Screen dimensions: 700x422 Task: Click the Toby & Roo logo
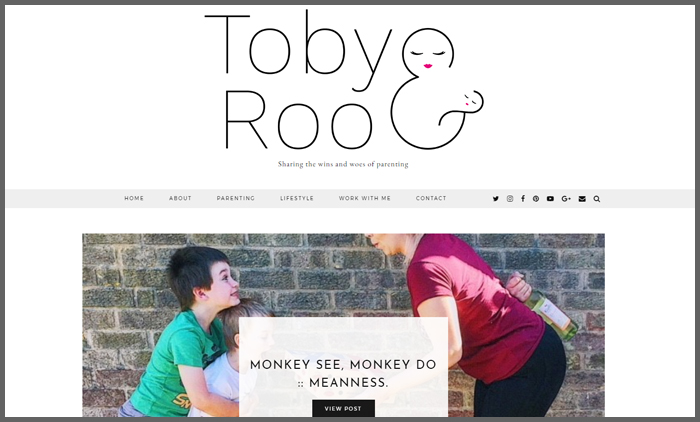coord(344,80)
